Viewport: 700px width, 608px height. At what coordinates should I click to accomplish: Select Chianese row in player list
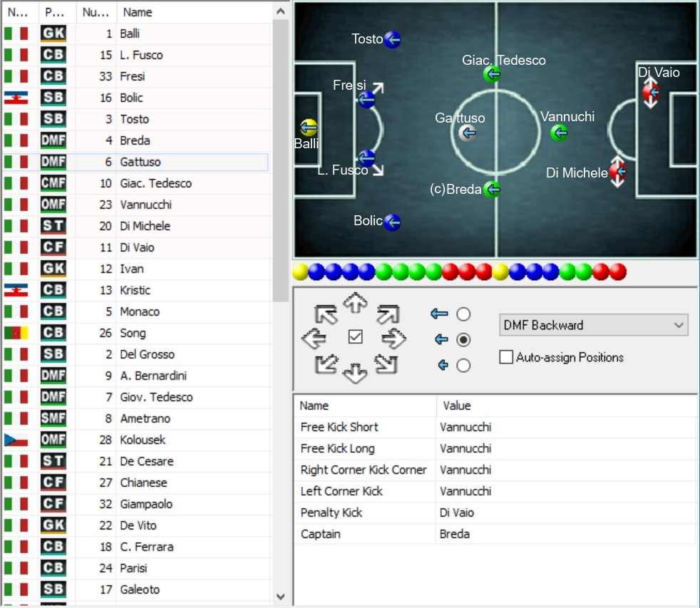pos(135,483)
